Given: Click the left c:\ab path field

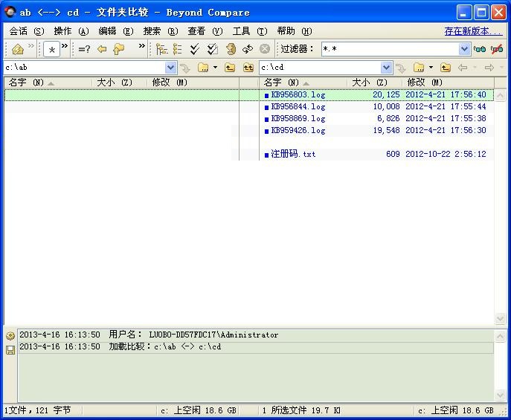Looking at the screenshot, I should (x=85, y=68).
